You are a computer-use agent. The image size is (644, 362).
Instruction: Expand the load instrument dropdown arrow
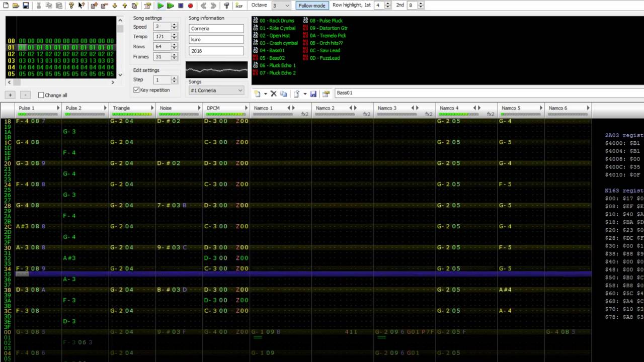point(305,94)
